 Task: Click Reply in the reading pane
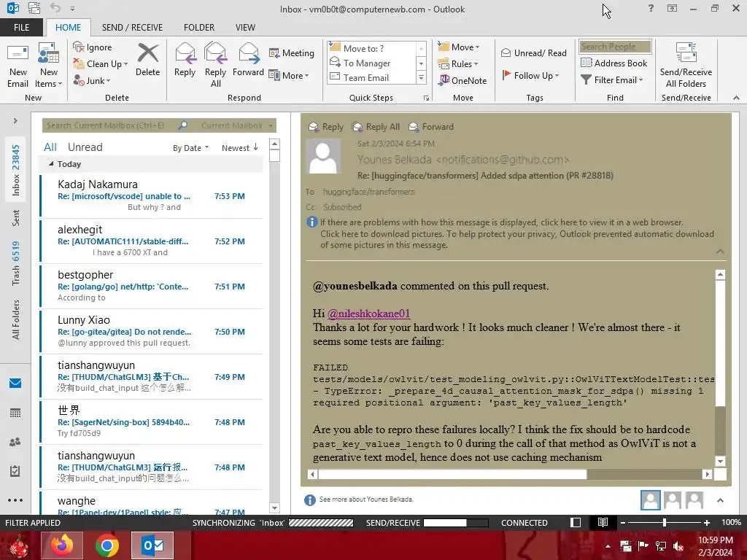pos(326,127)
